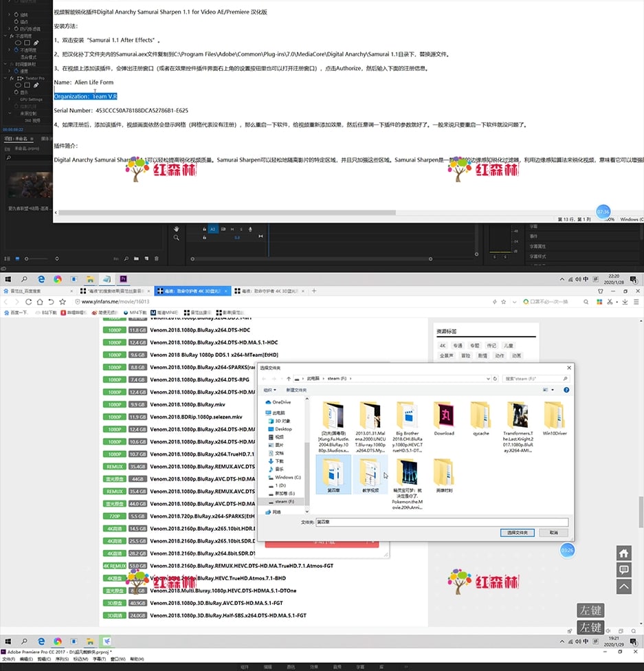Image resolution: width=644 pixels, height=671 pixels.
Task: Open the 组织 dropdown in the folder dialog
Action: (x=269, y=390)
